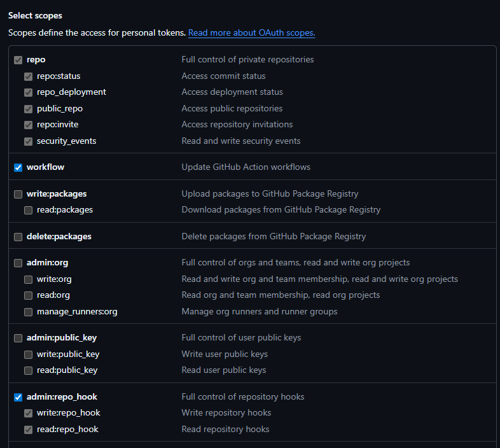Click the write:repo_hook checkbox
Viewport: 500px width, 448px height.
(28, 413)
